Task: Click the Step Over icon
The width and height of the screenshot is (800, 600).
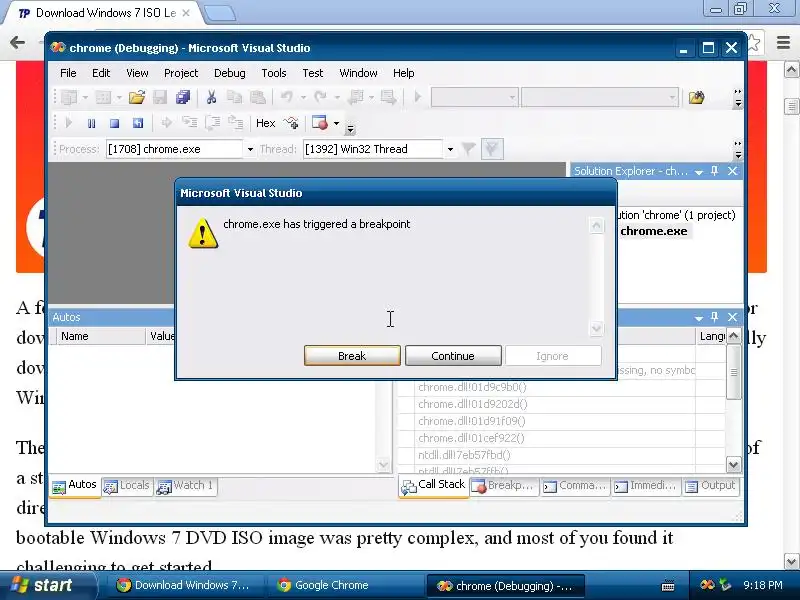Action: coord(212,122)
